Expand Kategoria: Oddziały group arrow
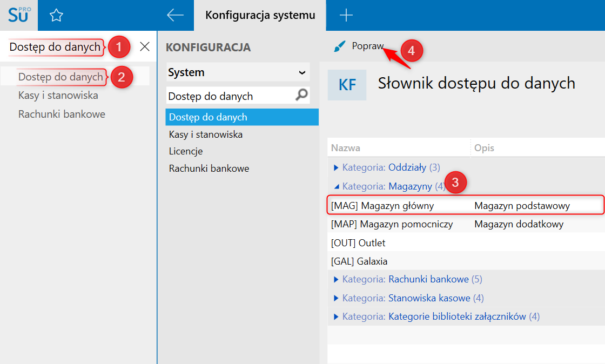 pyautogui.click(x=335, y=167)
